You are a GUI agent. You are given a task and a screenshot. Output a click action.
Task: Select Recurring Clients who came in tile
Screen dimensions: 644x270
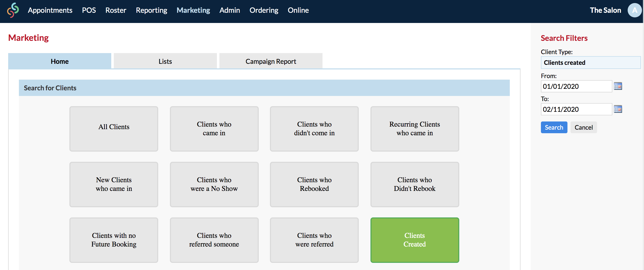pos(415,129)
